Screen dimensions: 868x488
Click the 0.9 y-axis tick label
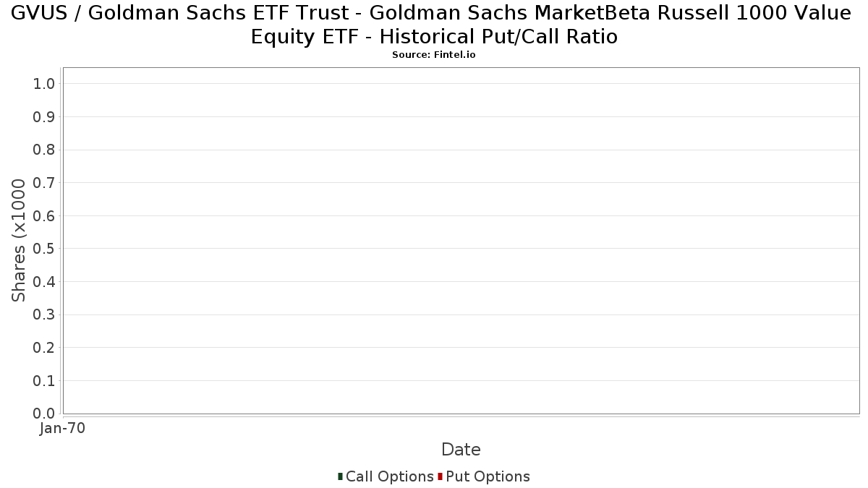click(x=44, y=117)
